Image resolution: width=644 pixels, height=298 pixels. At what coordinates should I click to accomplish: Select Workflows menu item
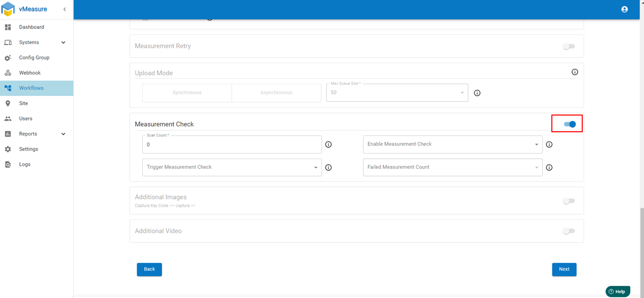[36, 88]
